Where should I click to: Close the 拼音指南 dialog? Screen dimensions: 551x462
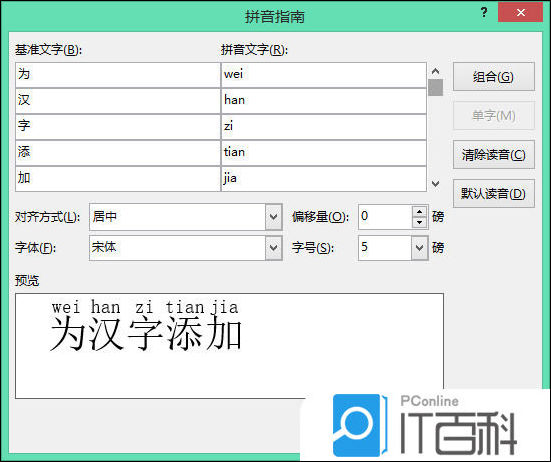pyautogui.click(x=520, y=13)
